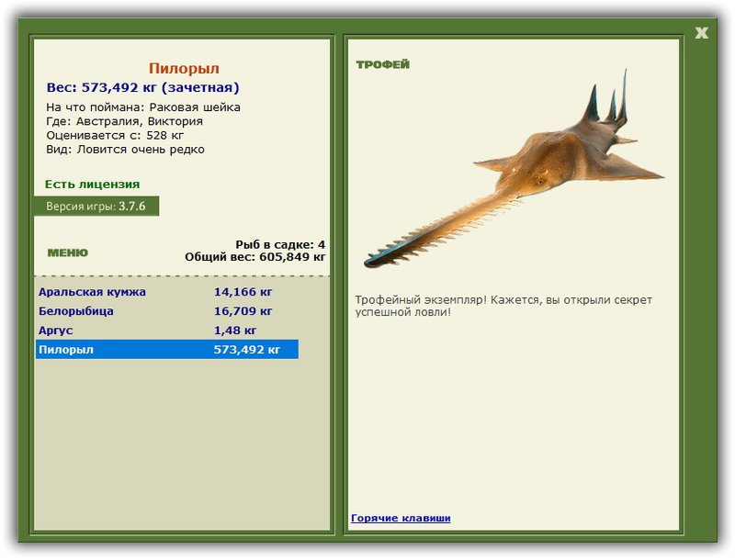Image resolution: width=735 pixels, height=560 pixels.
Task: Click the Где: Австралия, Виктория line
Action: (124, 121)
